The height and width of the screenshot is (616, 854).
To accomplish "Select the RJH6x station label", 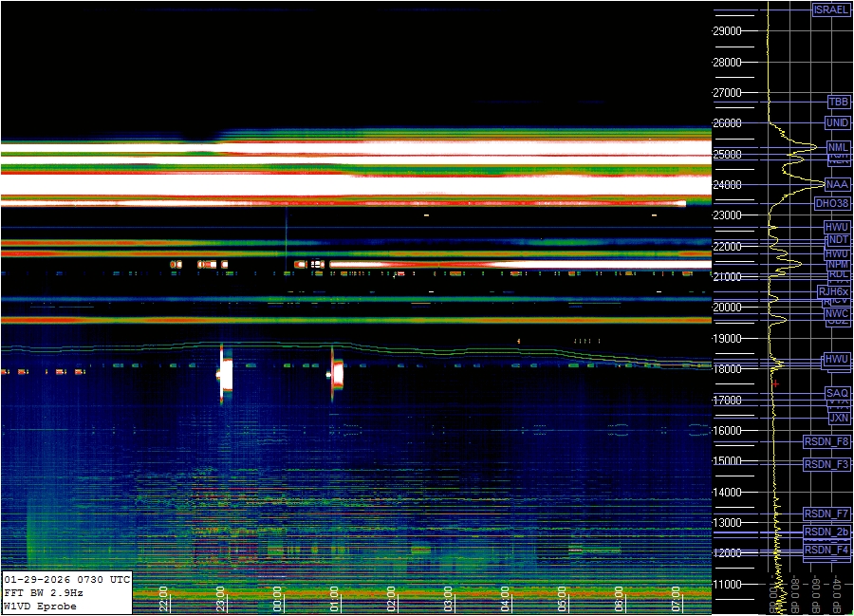I will pos(832,291).
